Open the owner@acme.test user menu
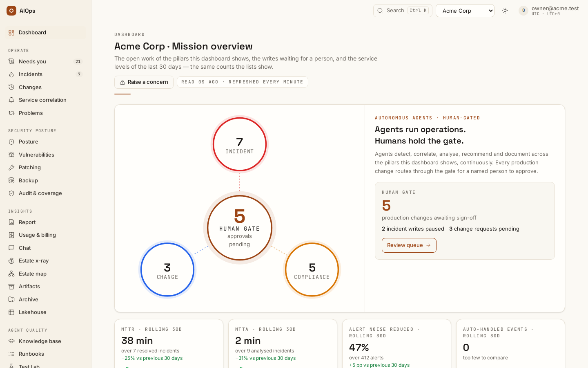Image resolution: width=588 pixels, height=368 pixels. [549, 11]
